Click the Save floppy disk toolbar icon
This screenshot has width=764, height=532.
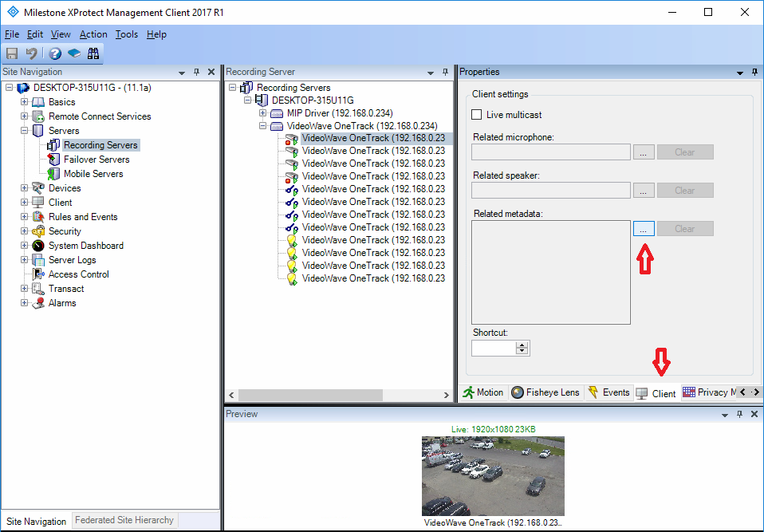12,53
